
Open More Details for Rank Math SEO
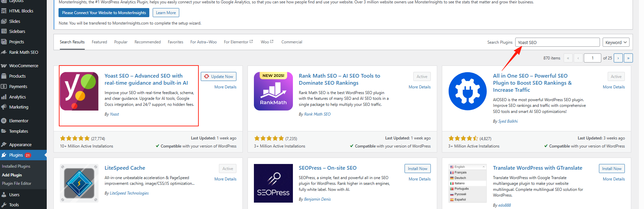pos(419,87)
